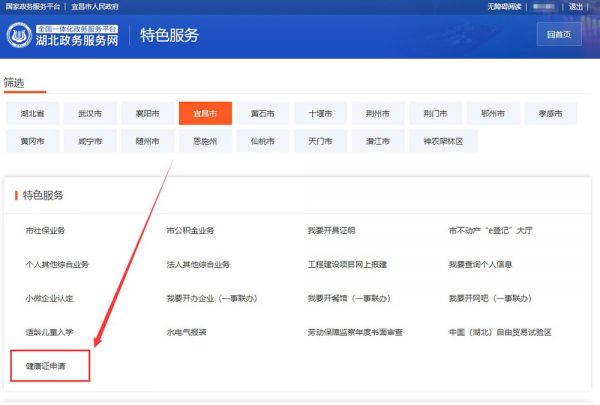Viewport: 600px width, 405px height.
Task: Select 恩施州 city filter
Action: 205,141
